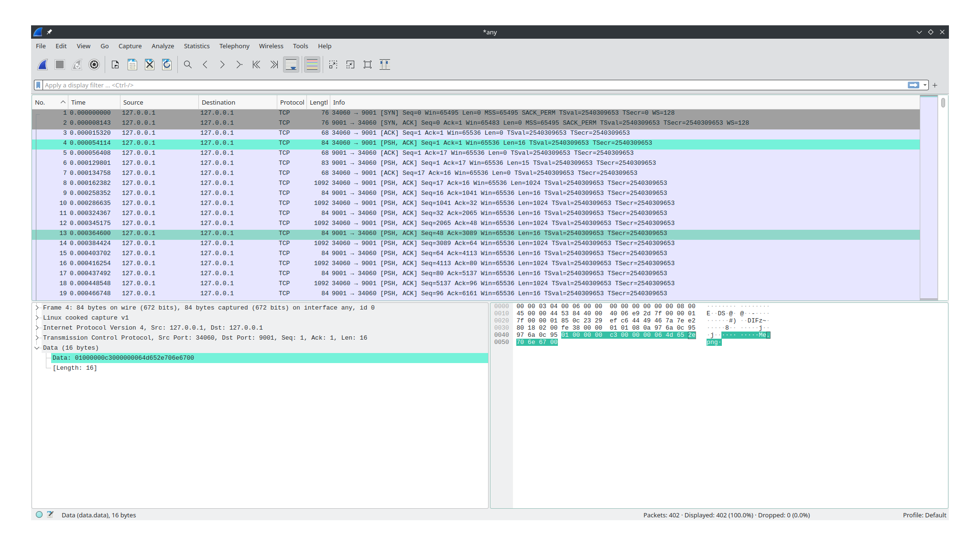The height and width of the screenshot is (557, 980).
Task: Reset text to normal size
Action: tap(368, 64)
